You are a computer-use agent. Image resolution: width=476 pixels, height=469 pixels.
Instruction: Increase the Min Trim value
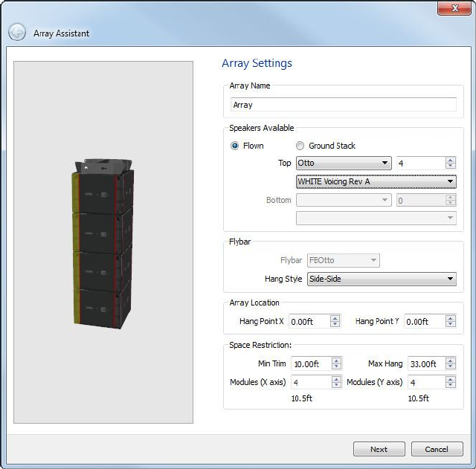(x=336, y=360)
